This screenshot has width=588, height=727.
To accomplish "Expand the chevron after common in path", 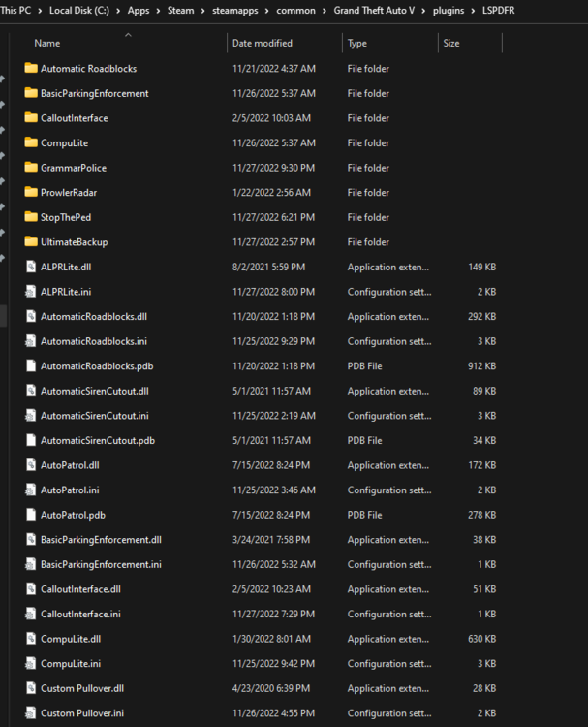I will point(325,11).
